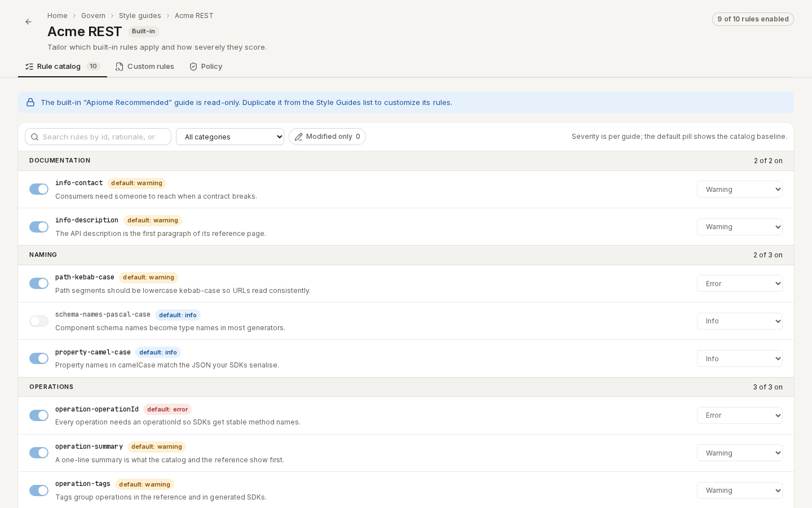Open severity dropdown for info-contact
This screenshot has height=508, width=812.
pyautogui.click(x=740, y=189)
